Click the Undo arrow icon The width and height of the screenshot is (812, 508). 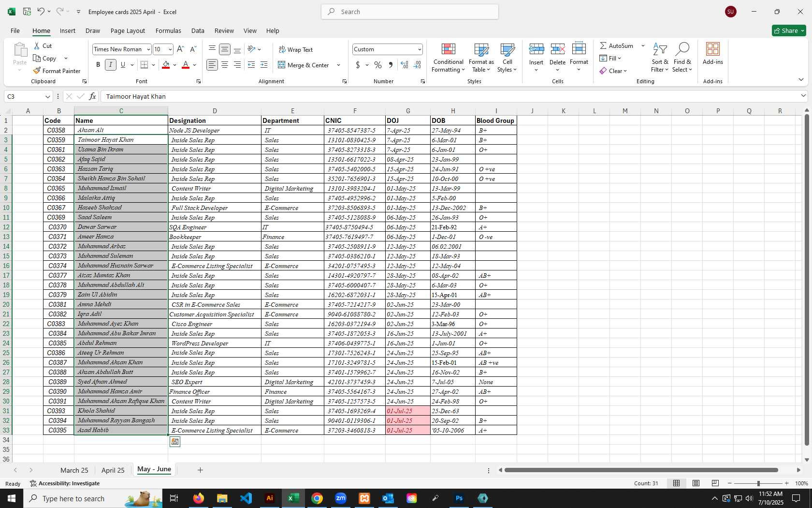(x=41, y=12)
